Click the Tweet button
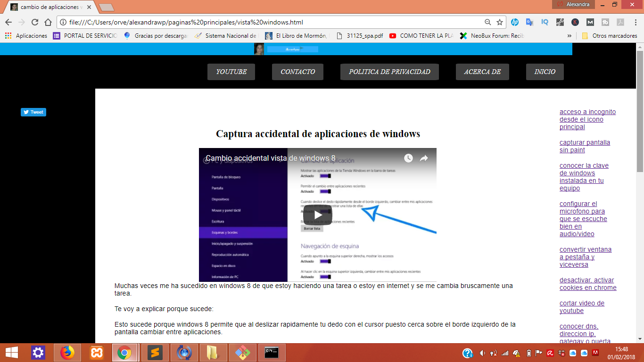This screenshot has width=644, height=362. click(33, 112)
